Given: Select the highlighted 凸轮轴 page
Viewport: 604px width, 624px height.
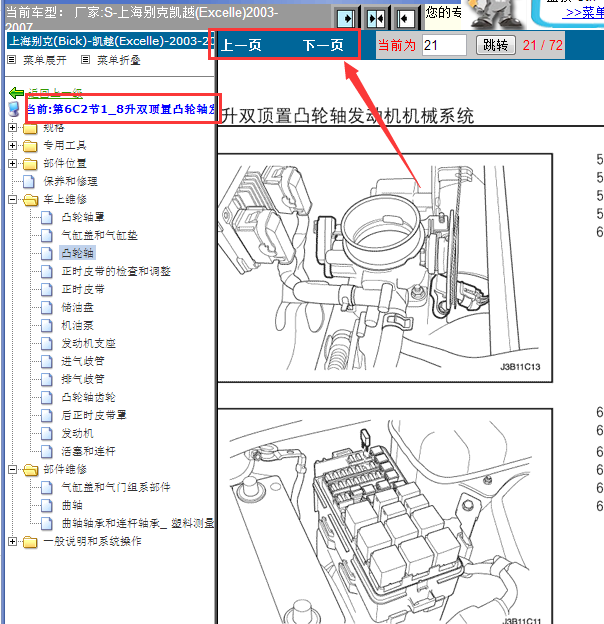Looking at the screenshot, I should tap(78, 253).
